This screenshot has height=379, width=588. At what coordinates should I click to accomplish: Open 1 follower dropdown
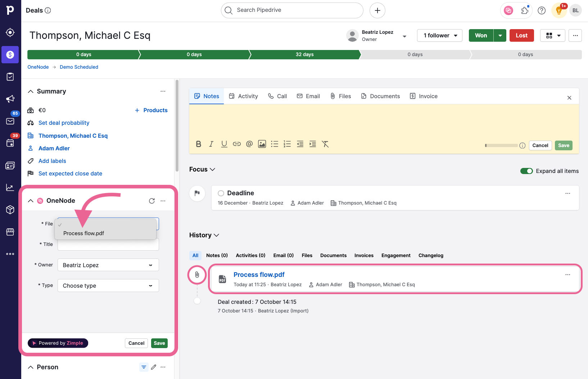click(x=440, y=36)
